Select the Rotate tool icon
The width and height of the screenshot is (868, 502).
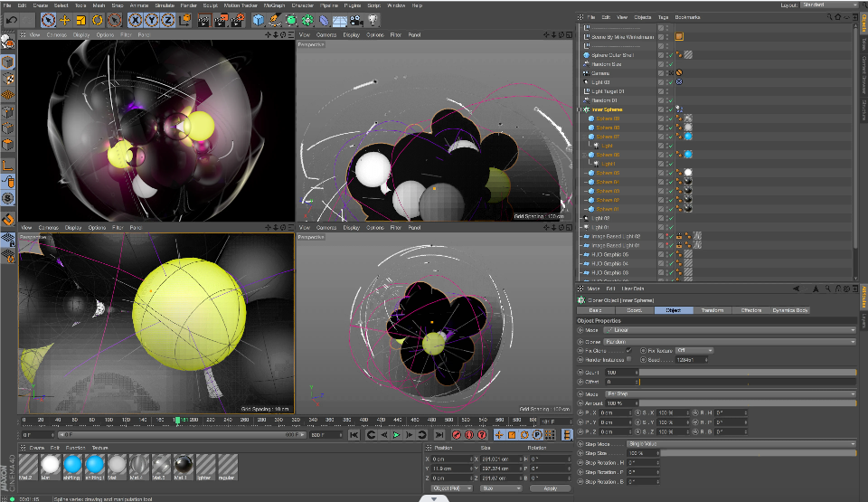pos(97,19)
